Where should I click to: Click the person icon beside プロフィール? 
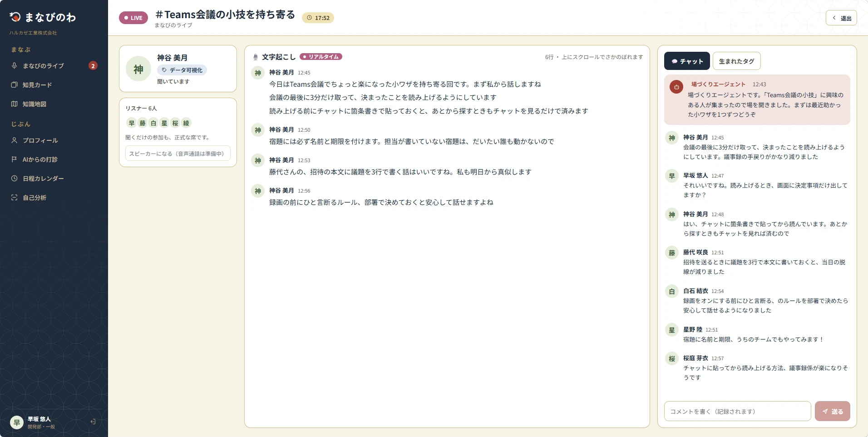[x=14, y=140]
